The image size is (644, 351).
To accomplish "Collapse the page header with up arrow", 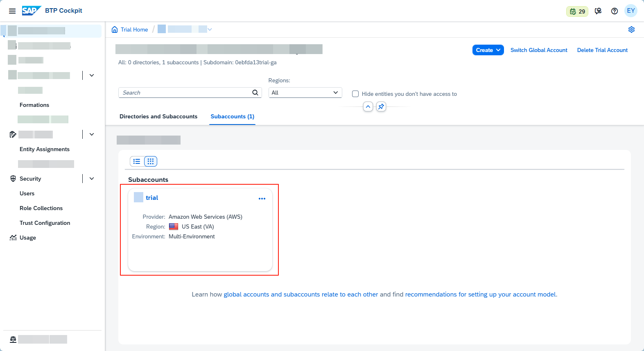I will [x=368, y=106].
